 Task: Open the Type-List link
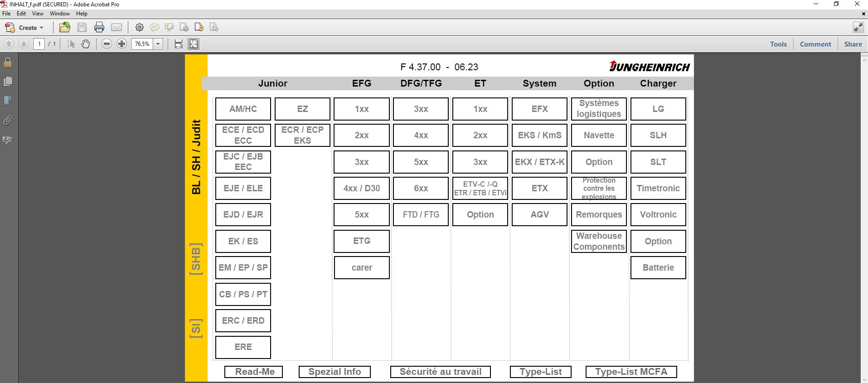pyautogui.click(x=541, y=372)
